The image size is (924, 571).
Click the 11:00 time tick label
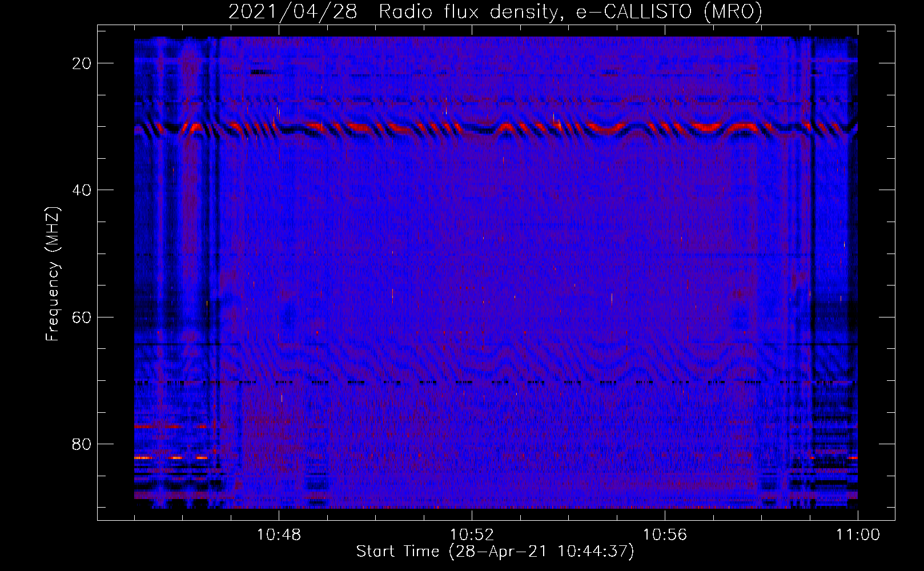point(858,535)
